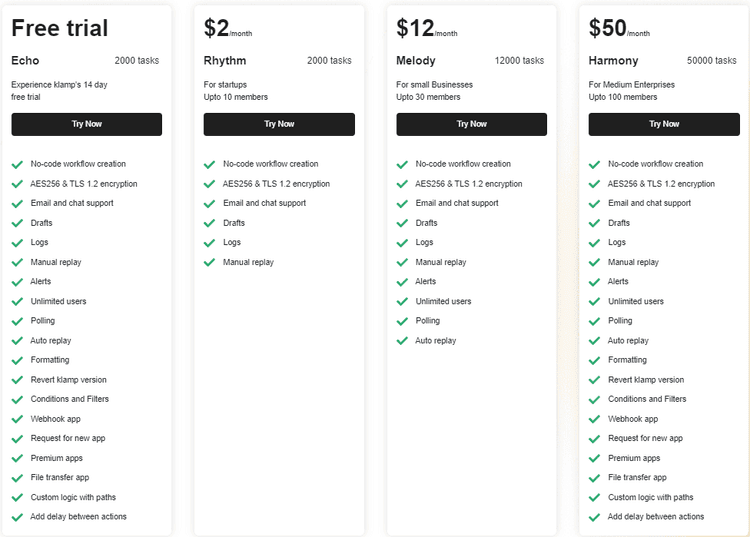Click Try Now for the Rhythm plan
750x537 pixels.
tap(279, 124)
